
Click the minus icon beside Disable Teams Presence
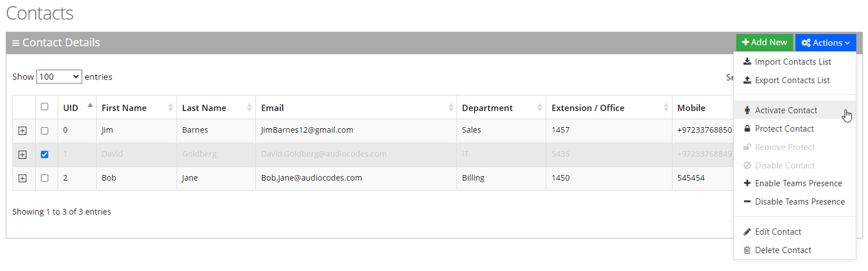(747, 201)
